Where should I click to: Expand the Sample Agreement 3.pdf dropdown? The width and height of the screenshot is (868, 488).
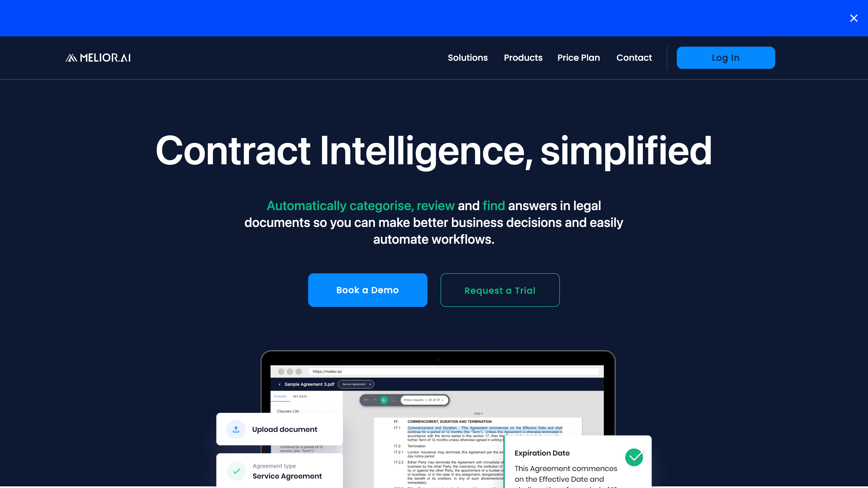click(x=369, y=384)
